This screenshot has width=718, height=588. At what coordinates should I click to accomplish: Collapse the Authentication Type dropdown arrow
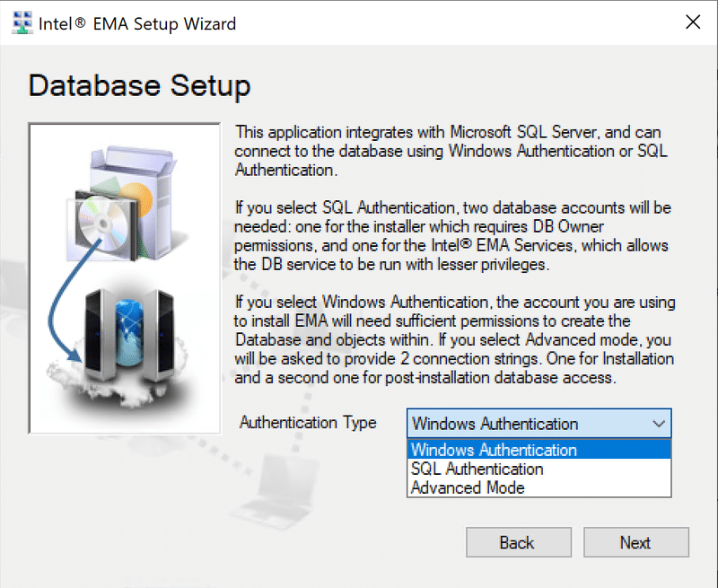(x=658, y=424)
